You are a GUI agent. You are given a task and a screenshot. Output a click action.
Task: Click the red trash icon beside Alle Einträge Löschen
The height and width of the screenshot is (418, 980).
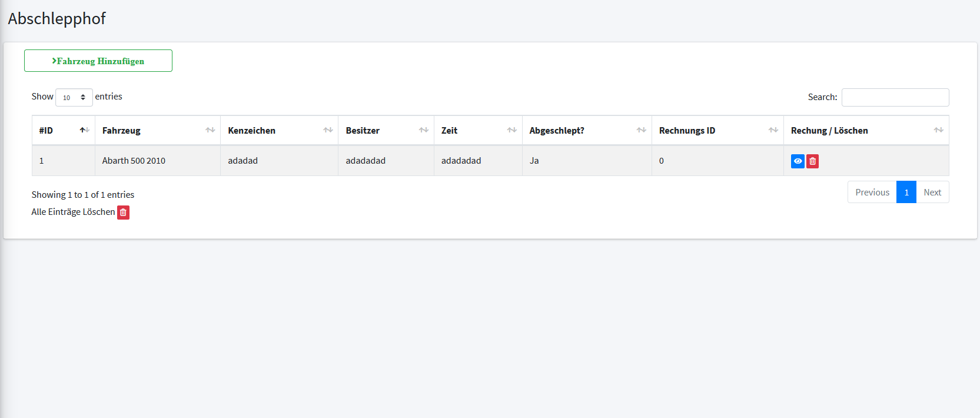123,213
